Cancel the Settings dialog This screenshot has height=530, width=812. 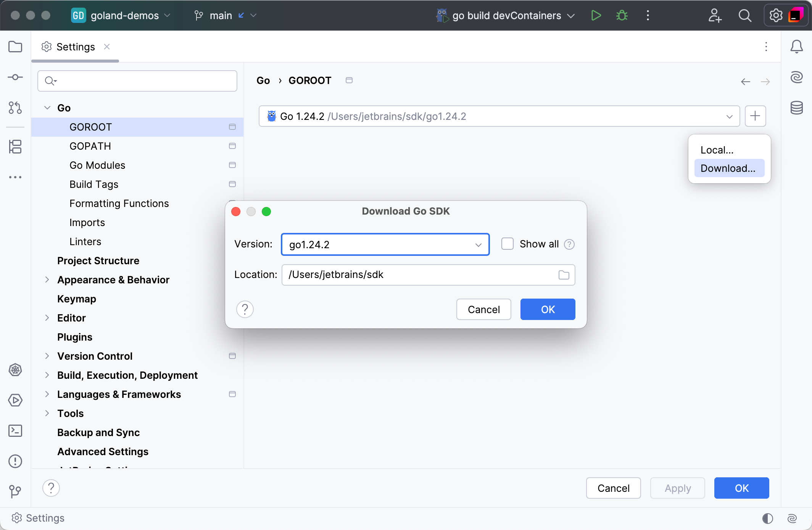click(x=613, y=488)
